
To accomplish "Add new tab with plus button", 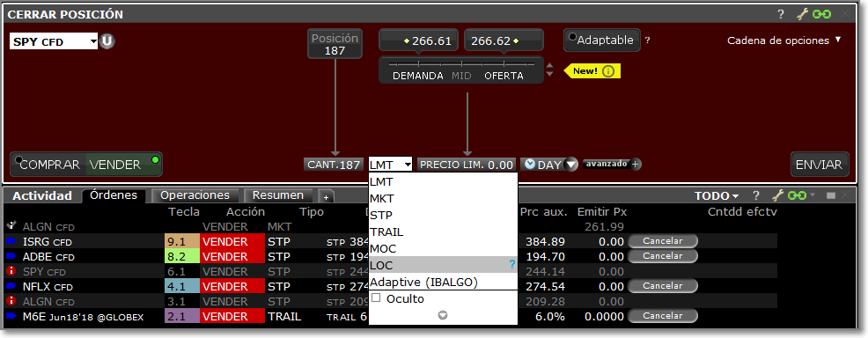I will click(x=326, y=197).
